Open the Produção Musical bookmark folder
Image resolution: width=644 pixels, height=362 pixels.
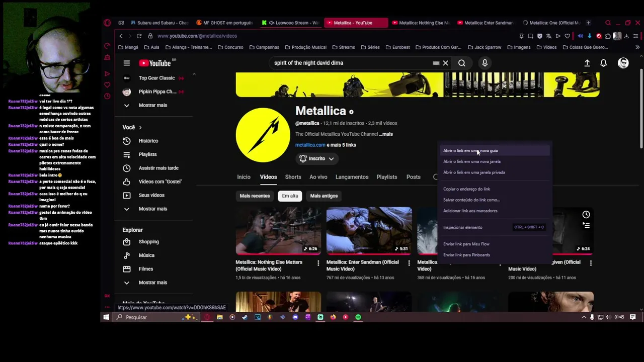click(x=305, y=47)
